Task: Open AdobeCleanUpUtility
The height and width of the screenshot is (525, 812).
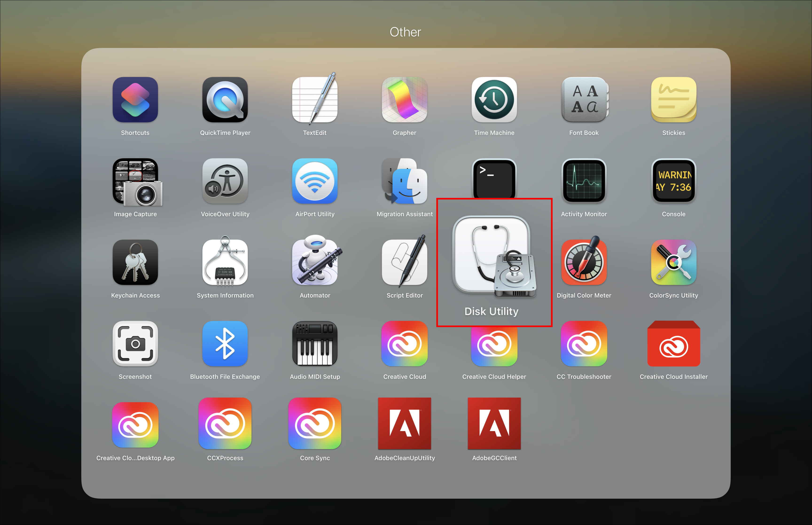Action: coord(404,424)
